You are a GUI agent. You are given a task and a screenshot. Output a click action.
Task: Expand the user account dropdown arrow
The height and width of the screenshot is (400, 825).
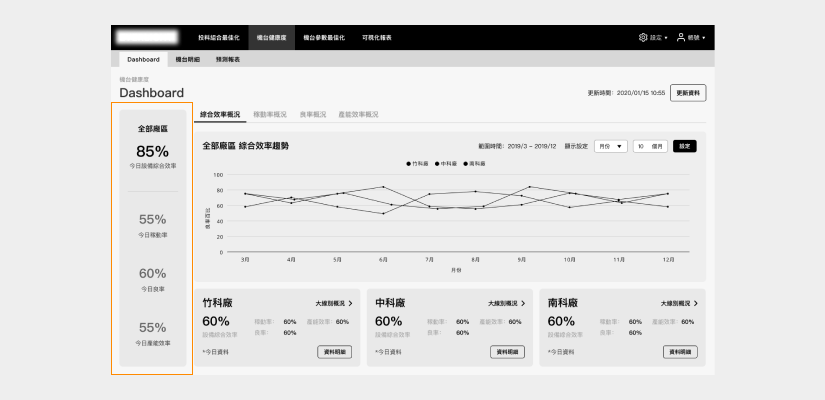click(x=703, y=38)
